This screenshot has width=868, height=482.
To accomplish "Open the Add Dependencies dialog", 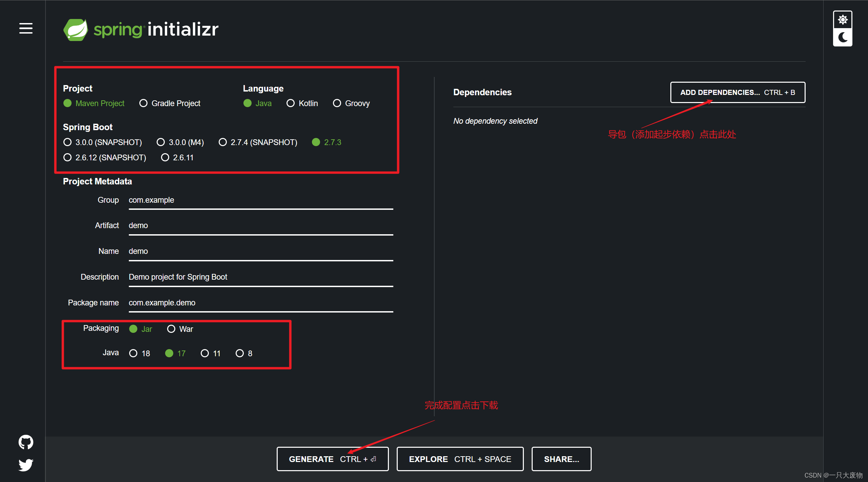I will click(738, 93).
